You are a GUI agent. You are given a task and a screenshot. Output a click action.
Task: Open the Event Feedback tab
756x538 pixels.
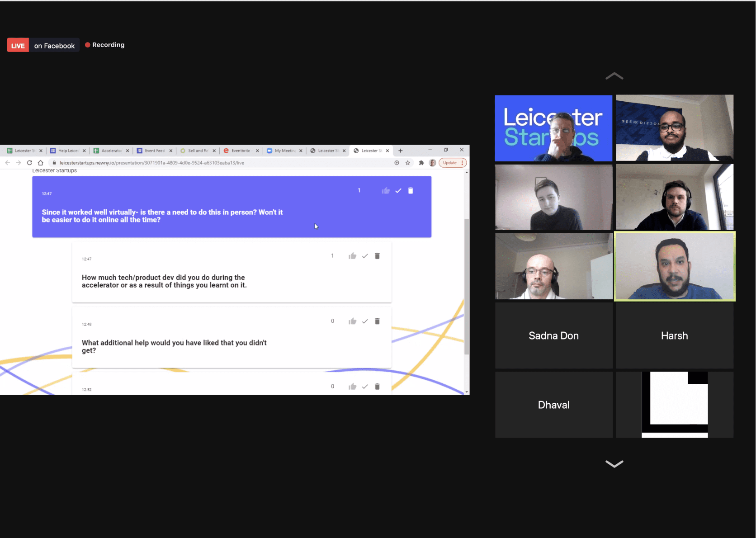[x=155, y=151]
